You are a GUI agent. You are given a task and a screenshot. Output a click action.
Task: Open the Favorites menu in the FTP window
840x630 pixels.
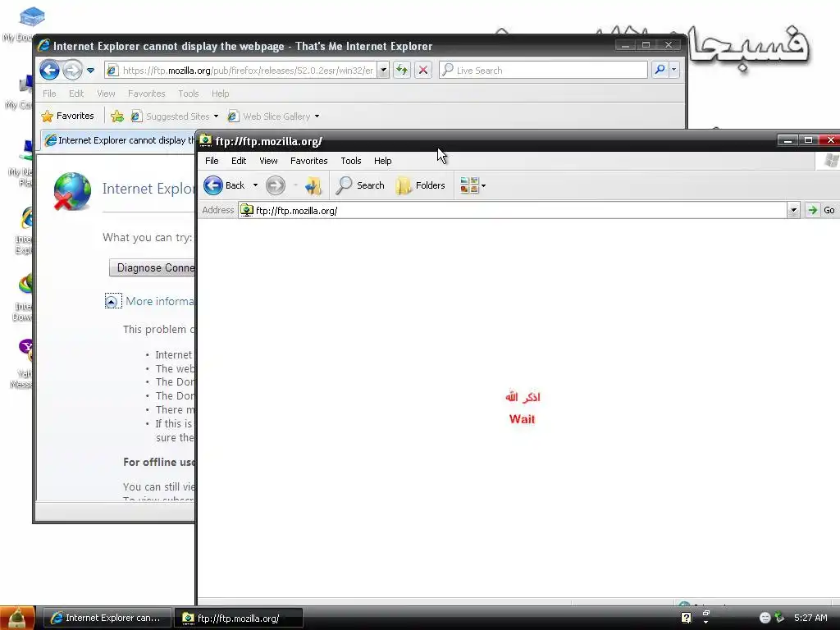click(x=308, y=161)
